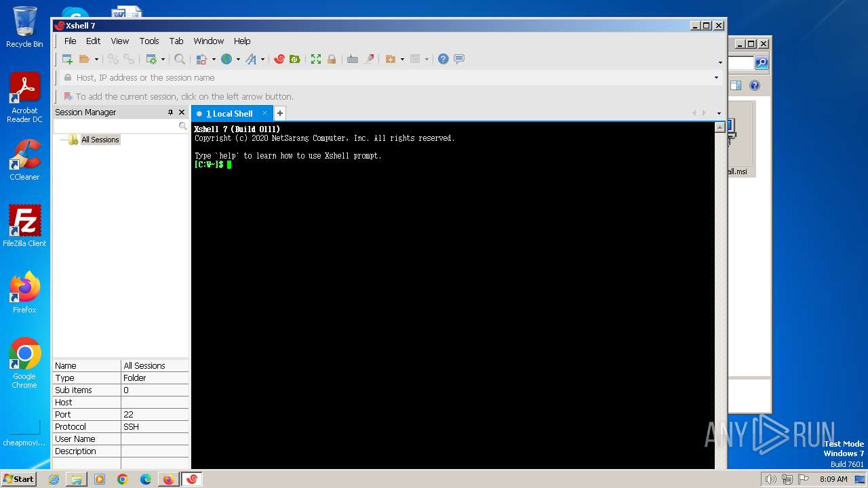Click the search button in background window
Image resolution: width=868 pixels, height=488 pixels.
click(x=762, y=63)
